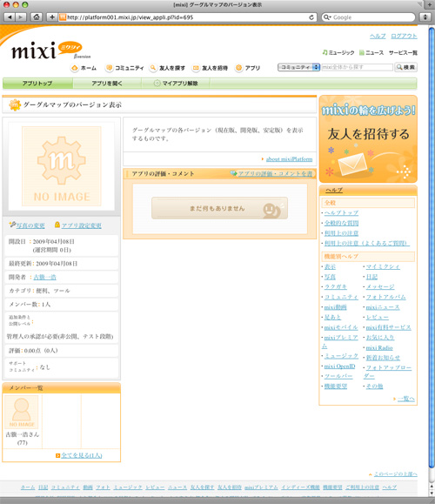Click the 一覧へ link in help panel
This screenshot has height=504, width=435.
coord(405,399)
